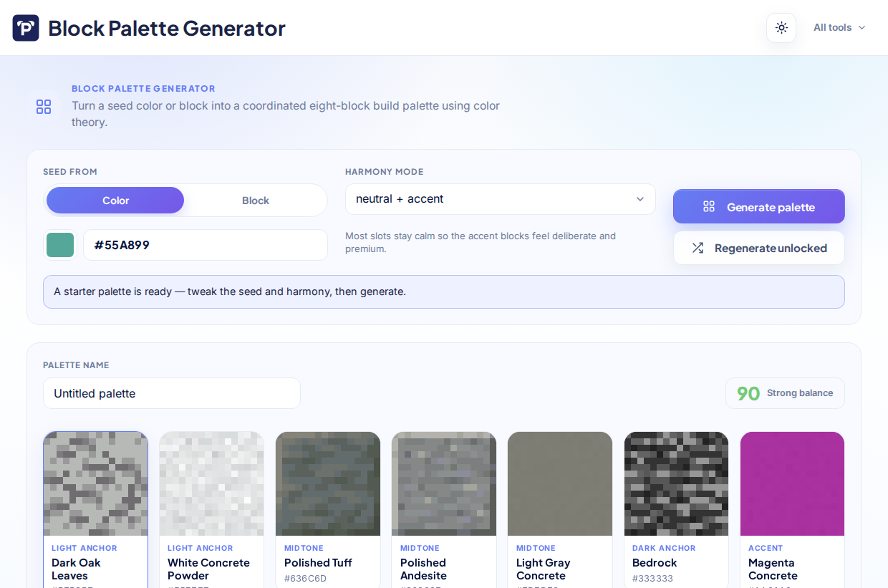The height and width of the screenshot is (588, 888).
Task: Select the Magenta Concrete accent swatch
Action: point(792,483)
